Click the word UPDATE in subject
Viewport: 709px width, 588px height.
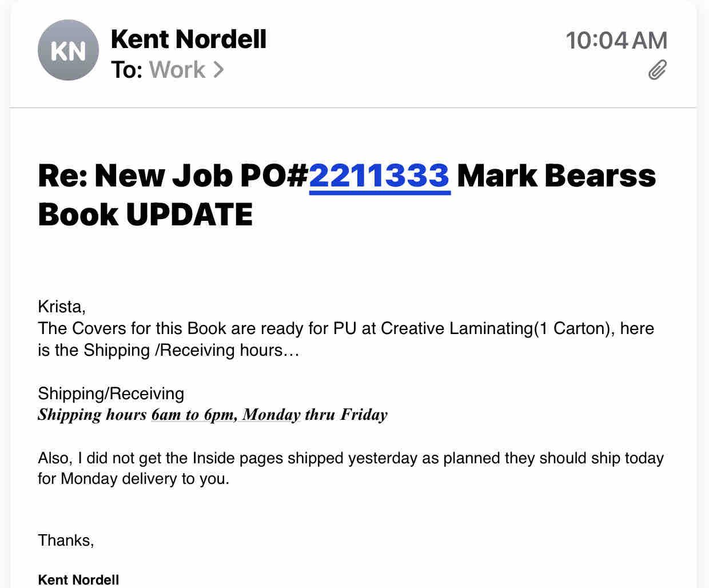pyautogui.click(x=189, y=215)
